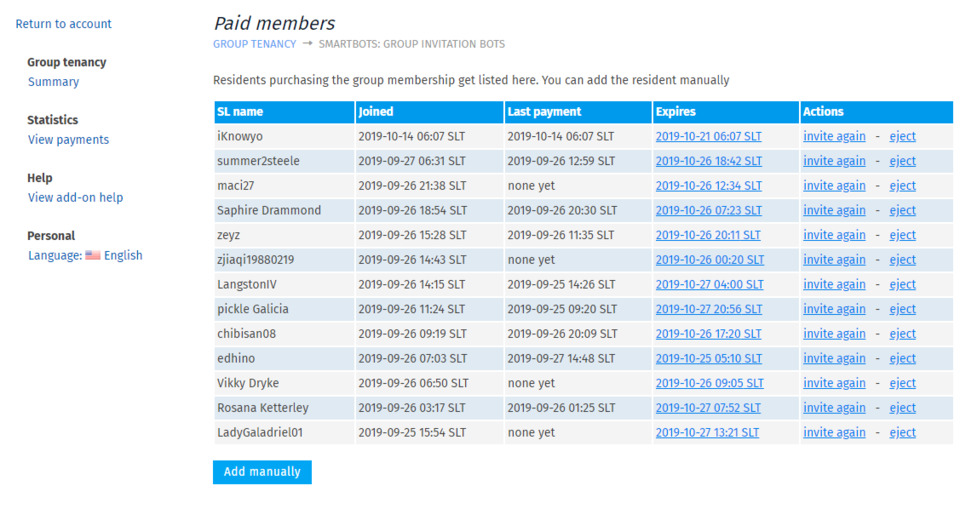Open expiry date for chibisan08

[708, 334]
